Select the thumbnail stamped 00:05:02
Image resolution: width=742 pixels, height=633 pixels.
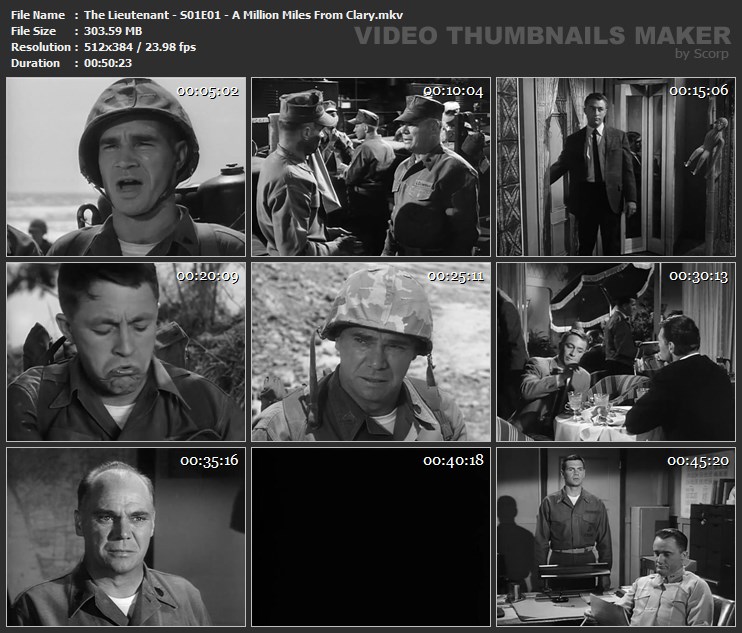coord(126,167)
